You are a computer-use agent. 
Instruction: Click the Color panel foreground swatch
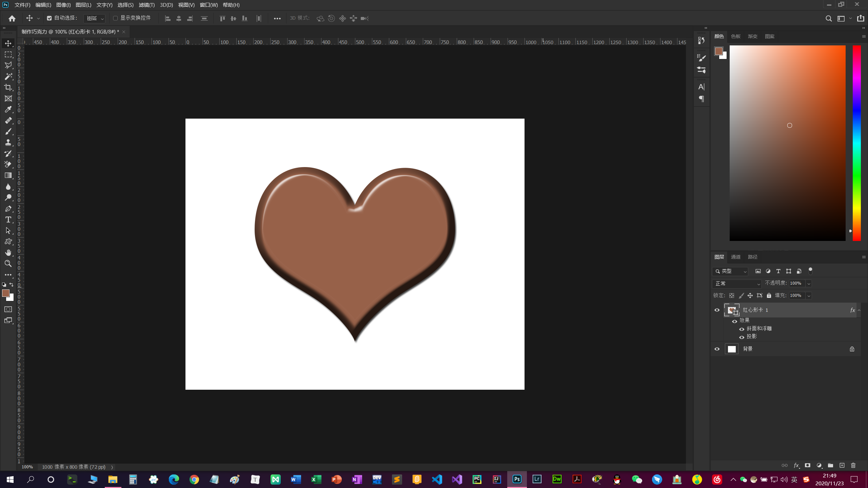click(718, 51)
